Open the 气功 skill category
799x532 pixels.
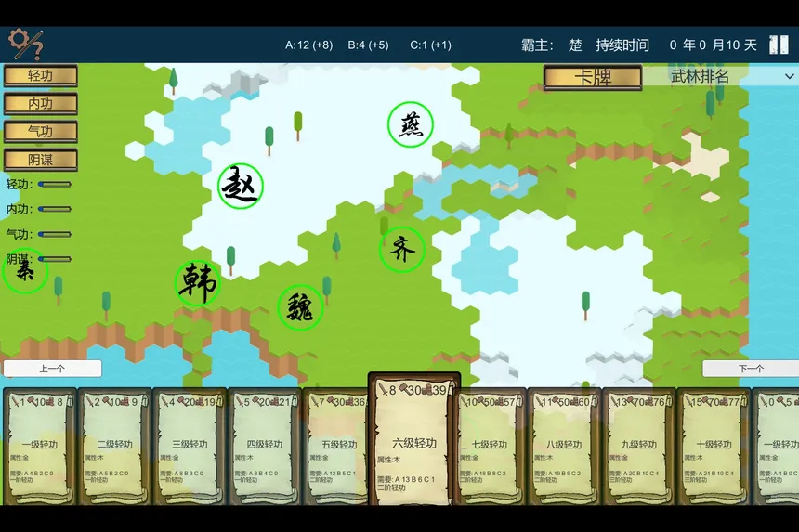[x=41, y=132]
